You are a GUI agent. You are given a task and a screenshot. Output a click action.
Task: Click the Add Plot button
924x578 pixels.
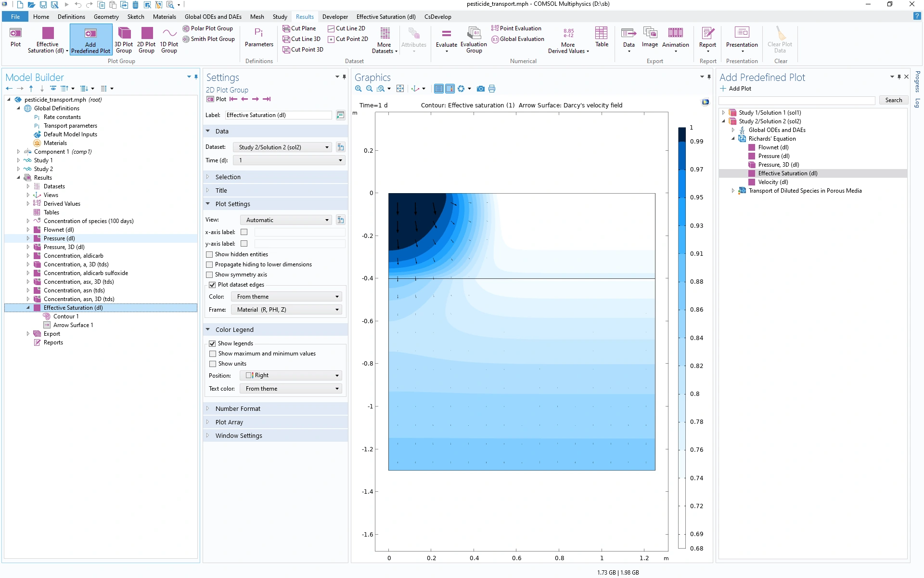point(735,89)
